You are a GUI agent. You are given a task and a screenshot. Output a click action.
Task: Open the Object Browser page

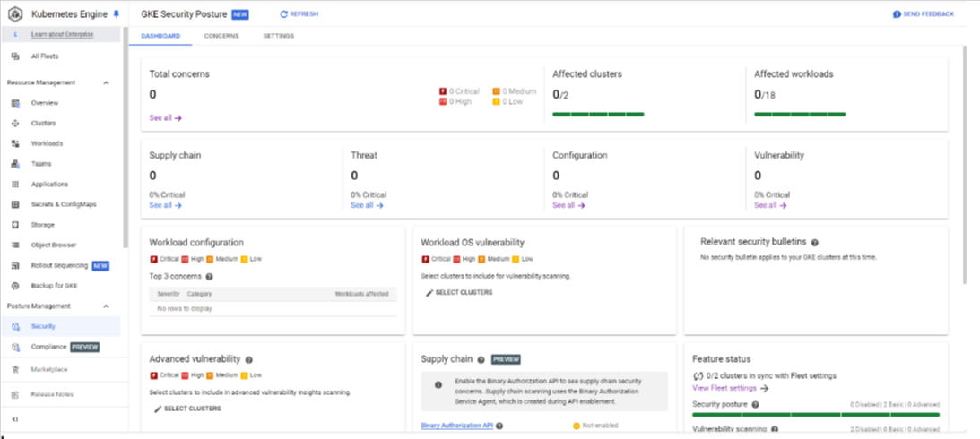point(54,245)
